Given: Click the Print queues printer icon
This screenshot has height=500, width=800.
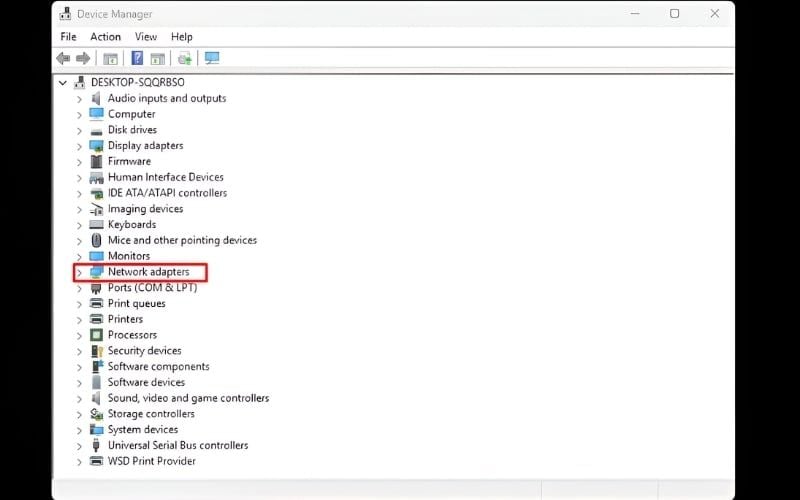Looking at the screenshot, I should (96, 304).
